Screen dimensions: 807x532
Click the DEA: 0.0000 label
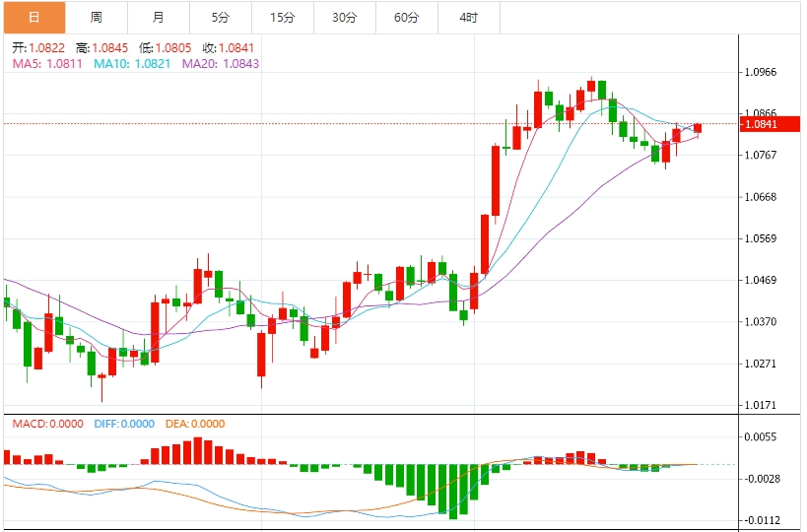195,424
